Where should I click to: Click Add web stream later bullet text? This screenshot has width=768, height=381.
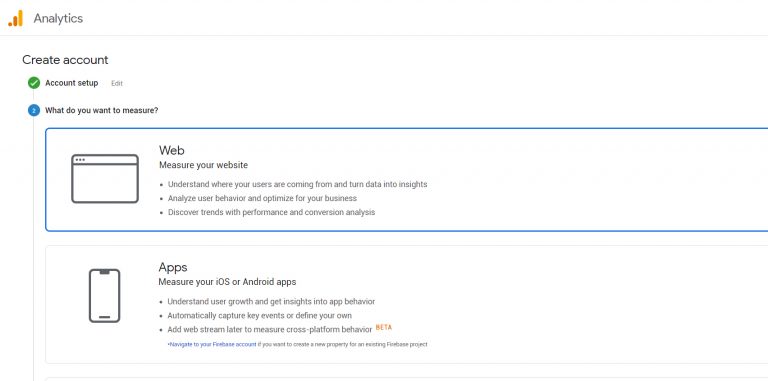pyautogui.click(x=269, y=330)
